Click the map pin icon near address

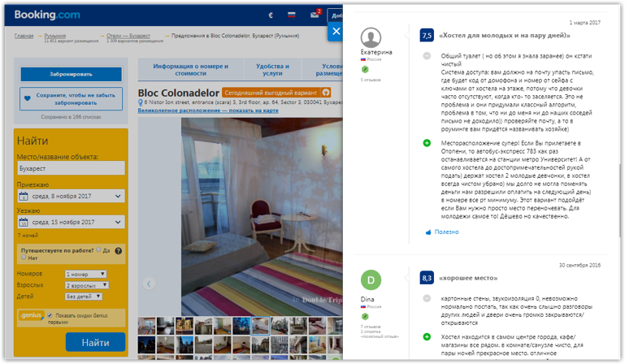pyautogui.click(x=141, y=102)
